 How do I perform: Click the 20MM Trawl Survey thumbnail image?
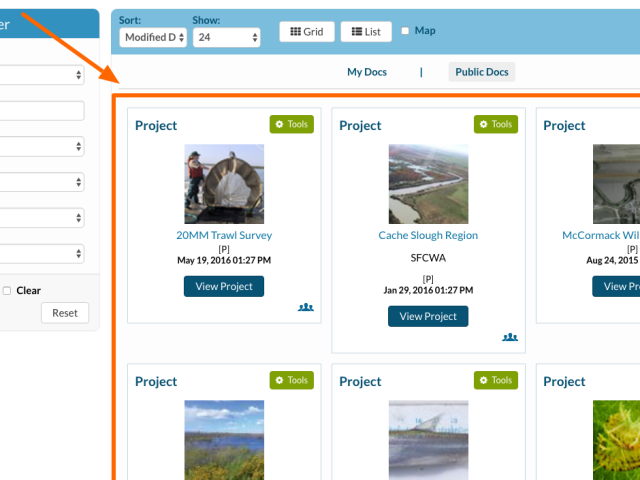224,184
